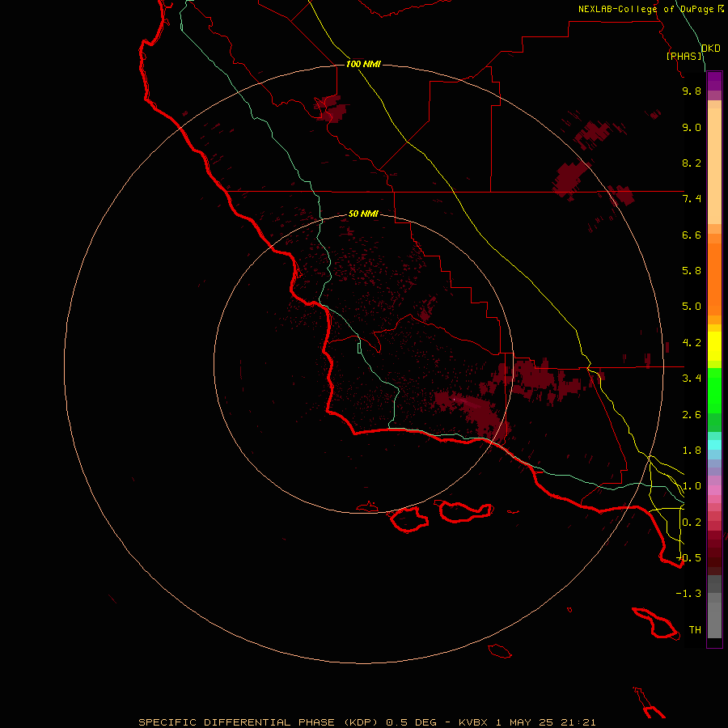
Task: Click the cyan color bar segment
Action: pyautogui.click(x=714, y=445)
